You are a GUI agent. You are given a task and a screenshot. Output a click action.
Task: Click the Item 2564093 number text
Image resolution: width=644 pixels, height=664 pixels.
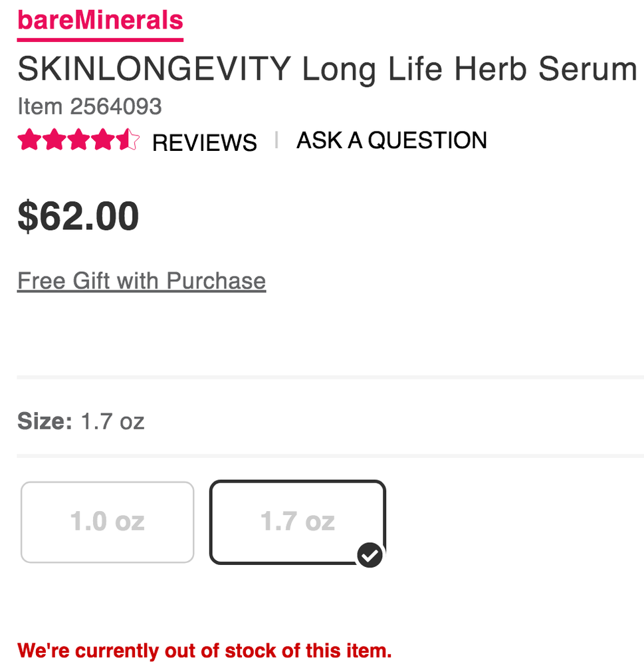coord(90,106)
